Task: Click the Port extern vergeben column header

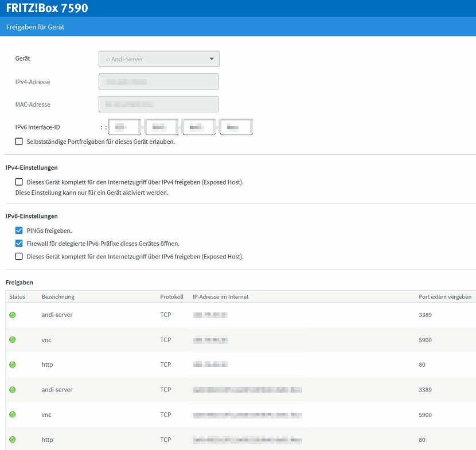Action: 444,297
